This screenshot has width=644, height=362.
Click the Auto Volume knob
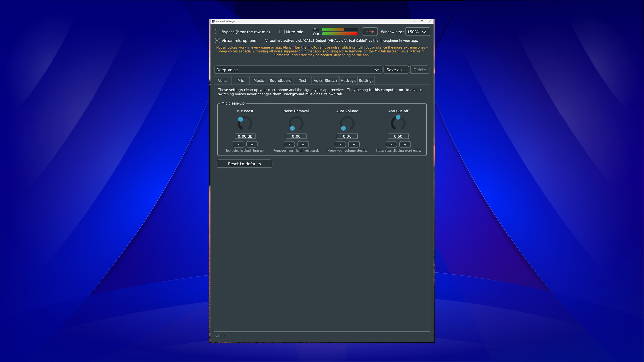point(347,123)
